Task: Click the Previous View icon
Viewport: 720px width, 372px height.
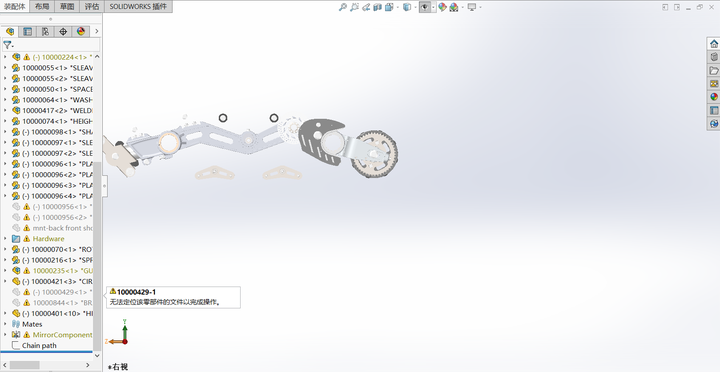Action: (366, 7)
